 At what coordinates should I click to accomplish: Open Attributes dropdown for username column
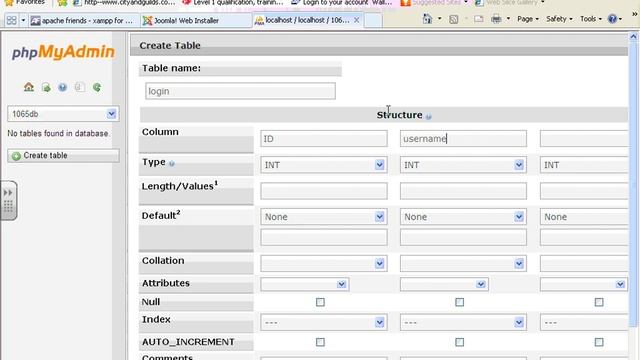point(444,284)
